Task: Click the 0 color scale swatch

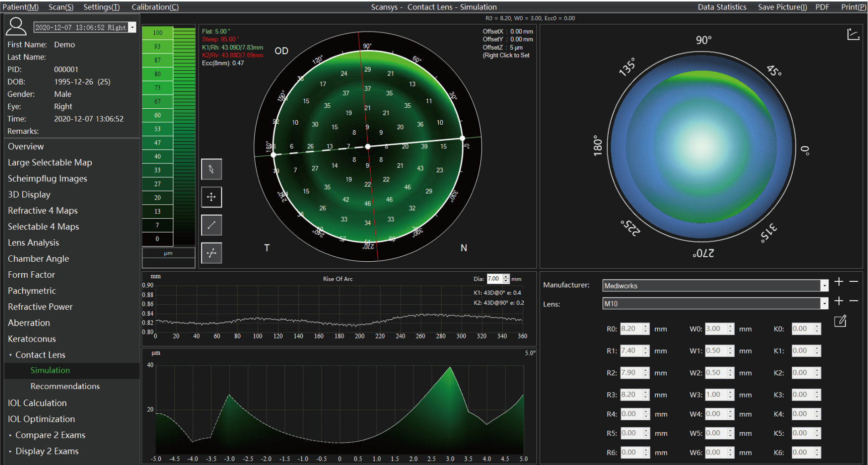Action: pos(158,239)
